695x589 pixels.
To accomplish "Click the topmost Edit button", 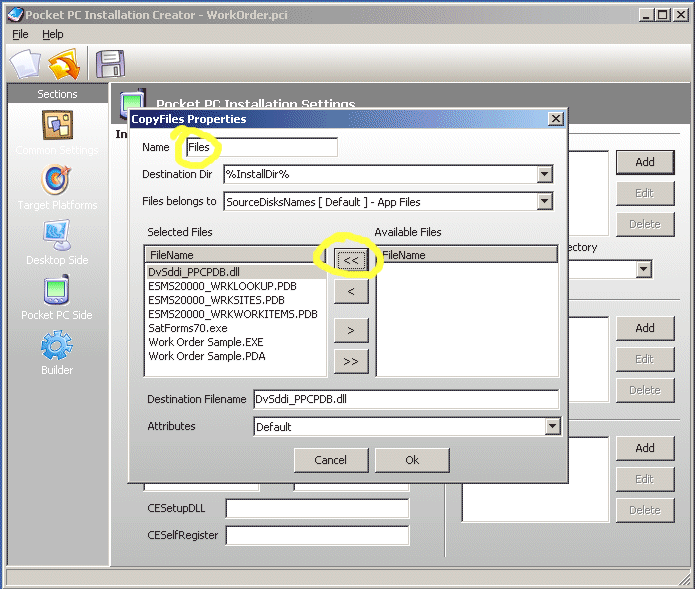I will 645,193.
